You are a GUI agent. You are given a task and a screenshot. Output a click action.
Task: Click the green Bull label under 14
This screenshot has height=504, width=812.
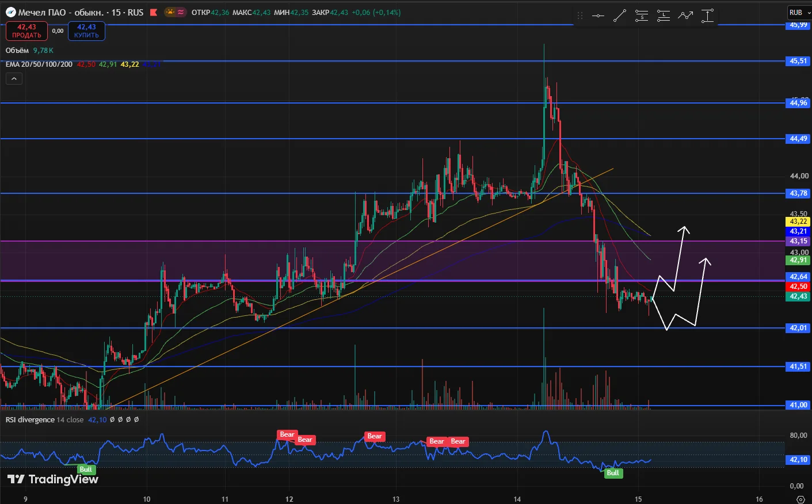coord(613,473)
